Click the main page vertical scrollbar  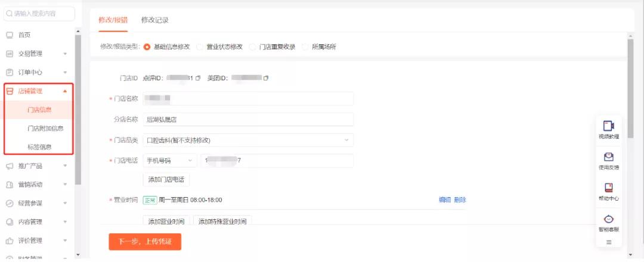pyautogui.click(x=630, y=88)
